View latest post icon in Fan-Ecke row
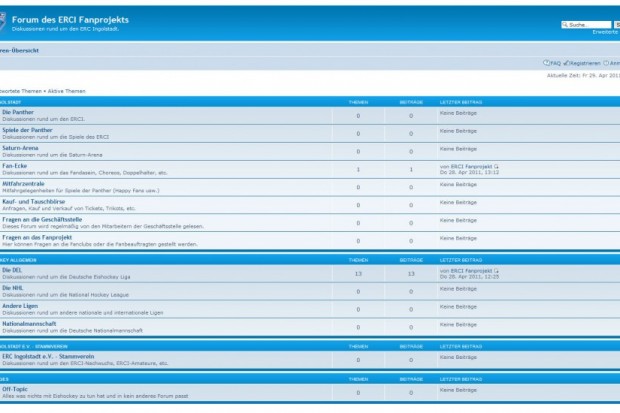Screen dimensions: 620x413 click(496, 167)
